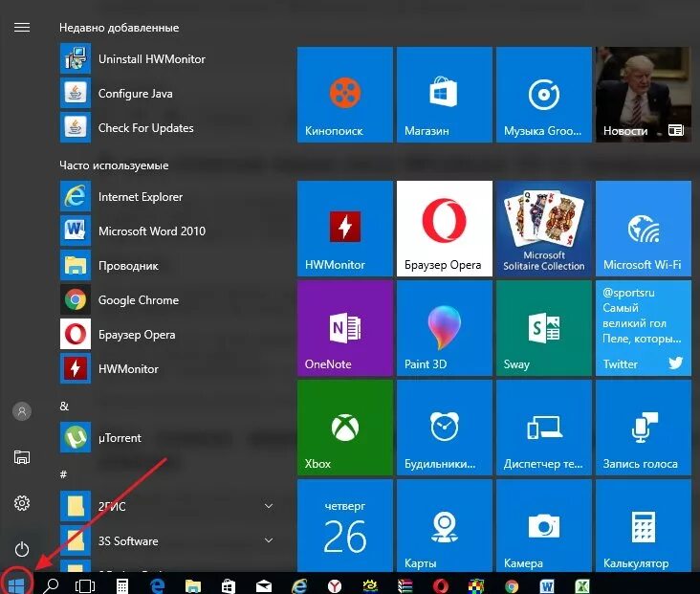Open Task View on the taskbar

tap(85, 585)
